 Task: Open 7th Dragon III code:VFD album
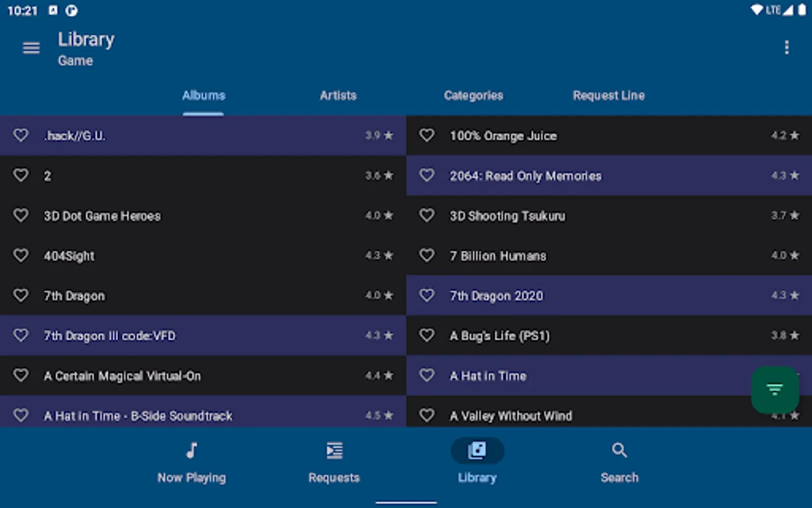[109, 336]
